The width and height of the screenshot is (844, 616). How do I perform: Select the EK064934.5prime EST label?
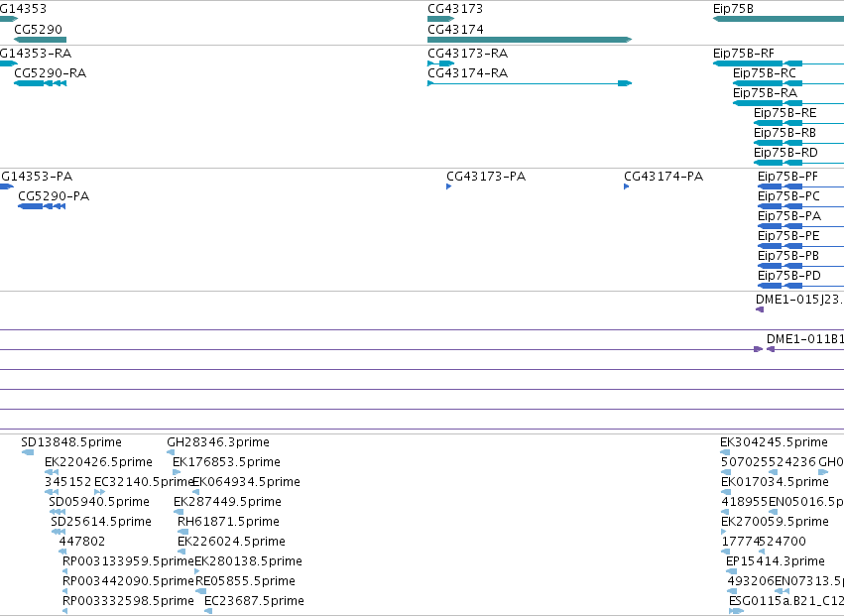[247, 482]
